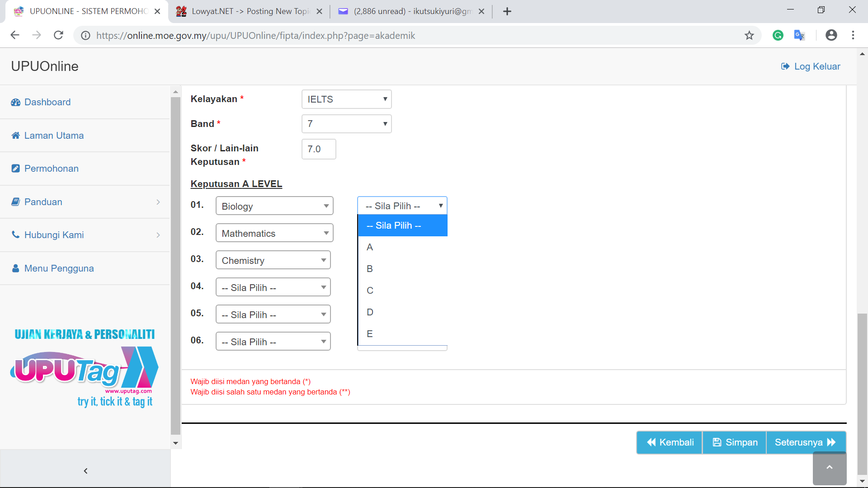The height and width of the screenshot is (488, 868).
Task: Open the Kelayakan IELTS dropdown
Action: (x=346, y=99)
